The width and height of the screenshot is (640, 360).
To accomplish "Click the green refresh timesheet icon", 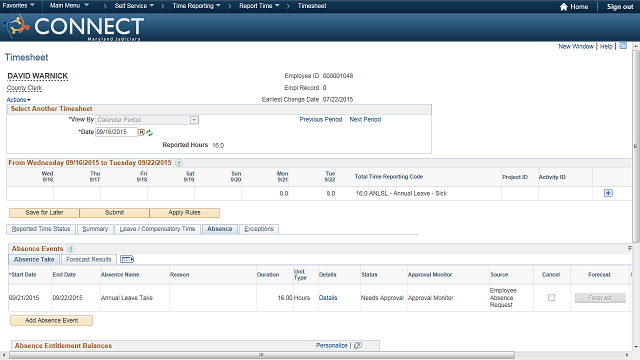I will pyautogui.click(x=149, y=133).
